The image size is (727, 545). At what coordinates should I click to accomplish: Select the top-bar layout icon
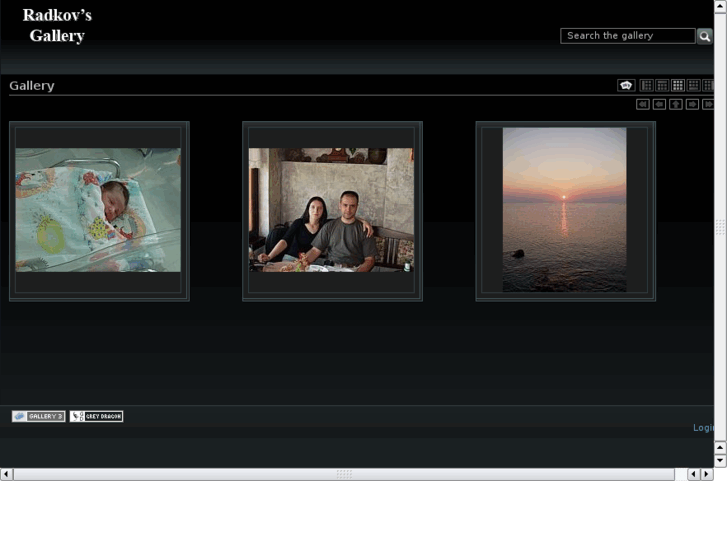(x=662, y=86)
